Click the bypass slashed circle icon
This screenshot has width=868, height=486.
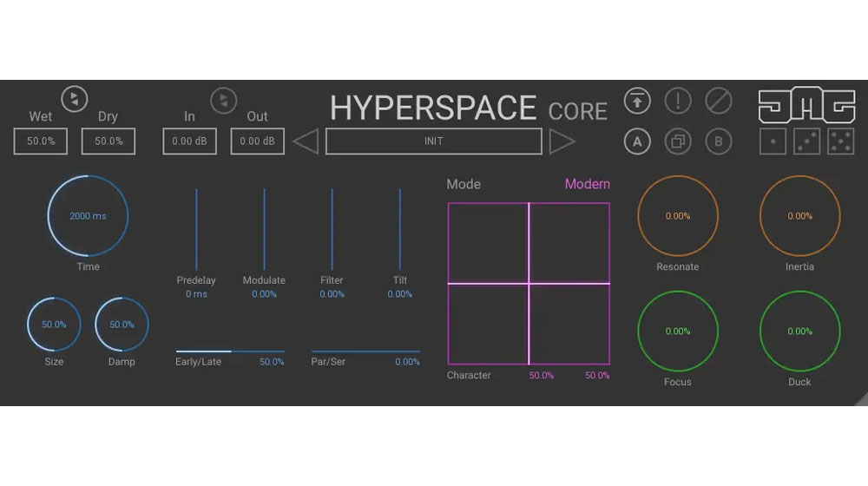point(719,101)
